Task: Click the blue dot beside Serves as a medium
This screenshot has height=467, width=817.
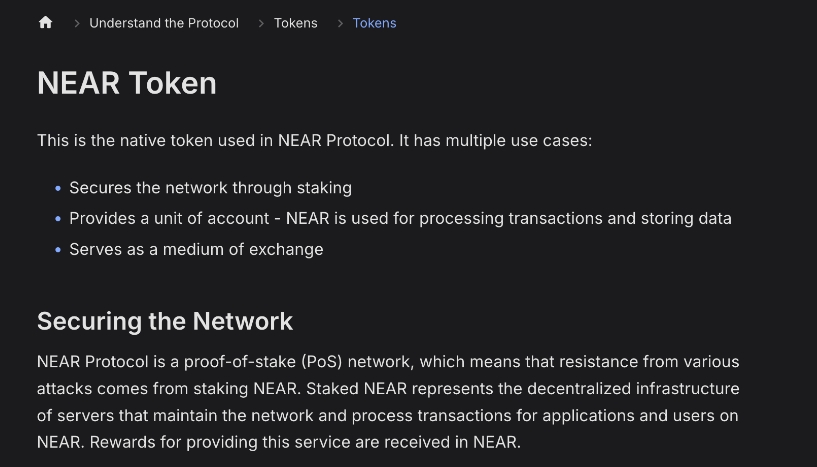Action: click(58, 250)
